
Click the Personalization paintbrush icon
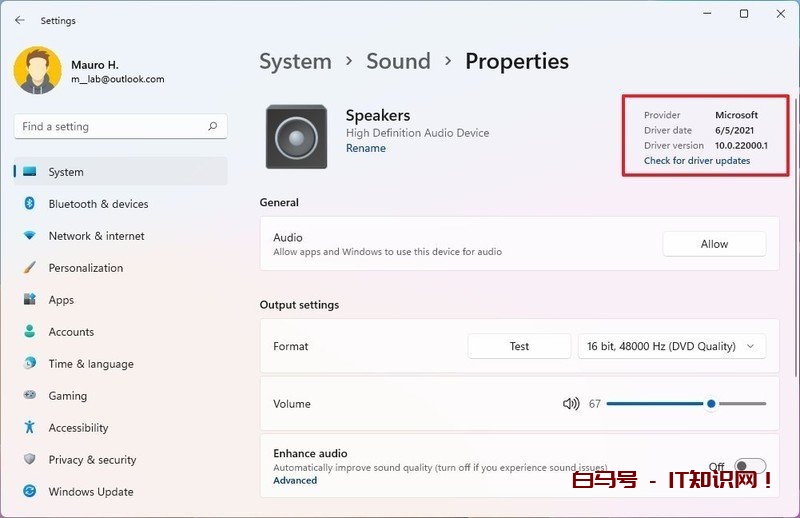[x=29, y=268]
